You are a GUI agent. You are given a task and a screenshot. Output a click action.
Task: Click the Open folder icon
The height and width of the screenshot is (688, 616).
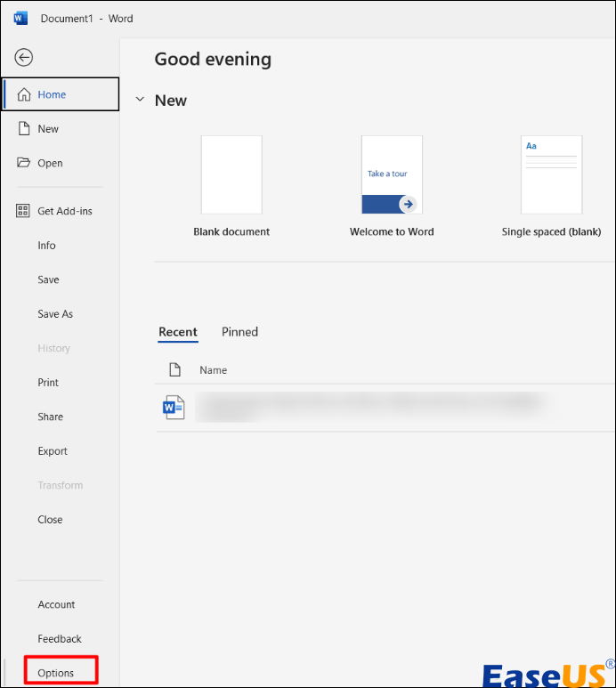coord(24,163)
